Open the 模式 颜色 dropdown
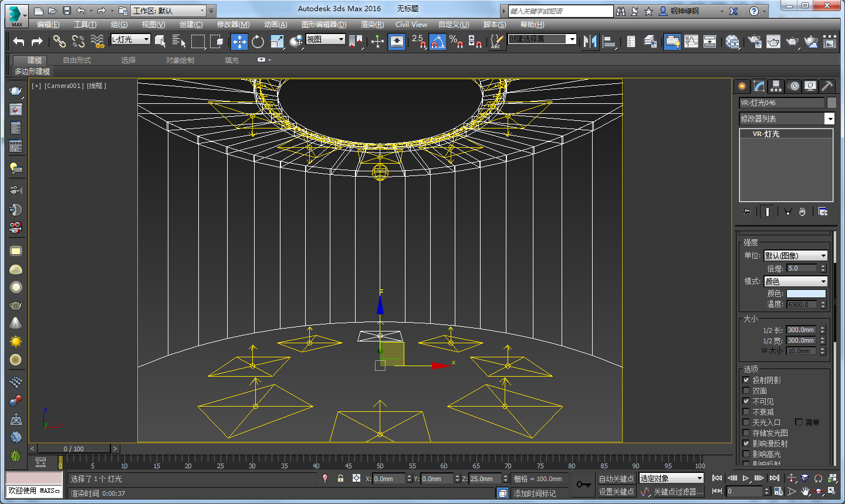The image size is (845, 504). coord(795,282)
